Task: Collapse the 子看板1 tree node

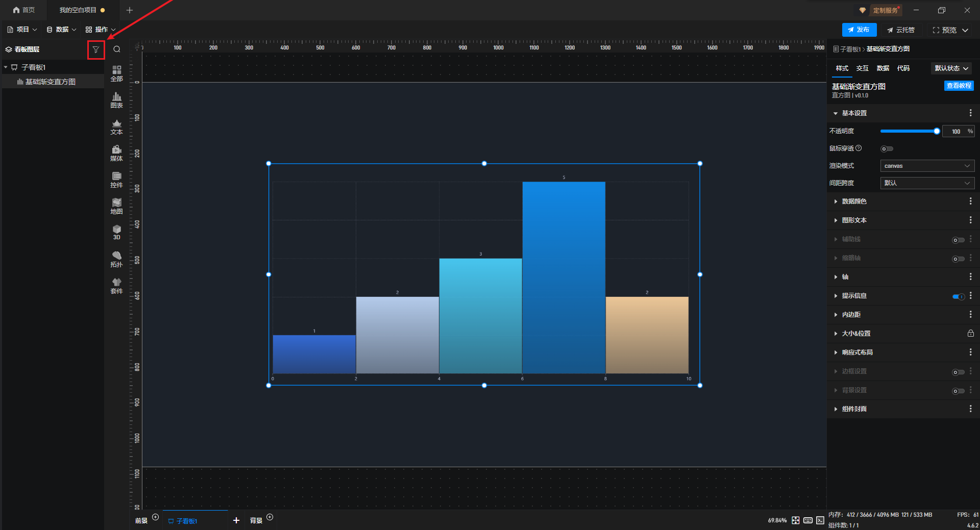Action: [6, 67]
